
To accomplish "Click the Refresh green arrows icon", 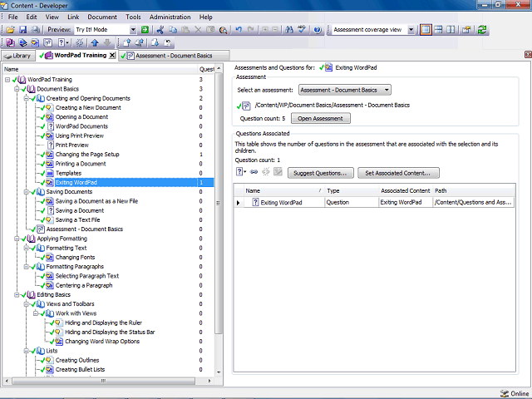I will point(482,30).
